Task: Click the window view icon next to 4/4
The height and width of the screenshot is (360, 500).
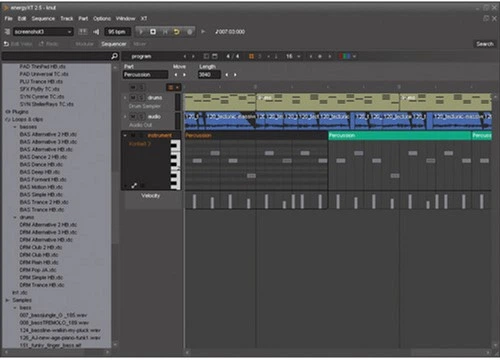Action: click(215, 56)
